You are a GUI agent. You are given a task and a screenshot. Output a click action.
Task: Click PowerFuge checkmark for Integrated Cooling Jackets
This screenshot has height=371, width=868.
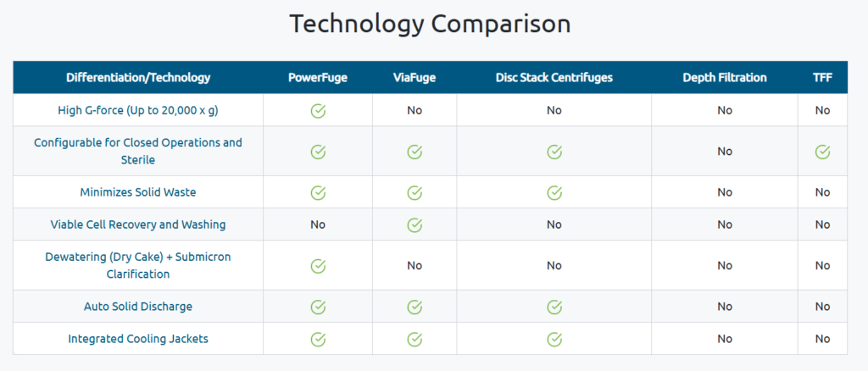pyautogui.click(x=318, y=339)
